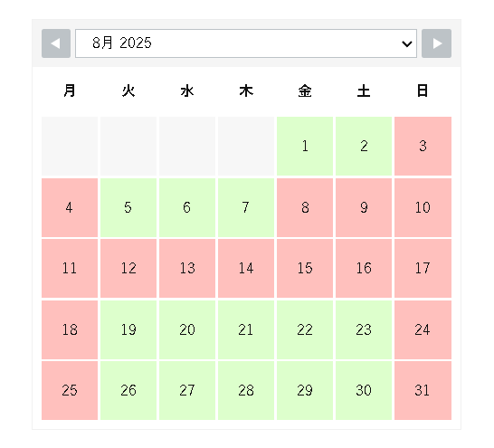The height and width of the screenshot is (448, 494).
Task: Click the dropdown chevron in month selector
Action: 407,43
